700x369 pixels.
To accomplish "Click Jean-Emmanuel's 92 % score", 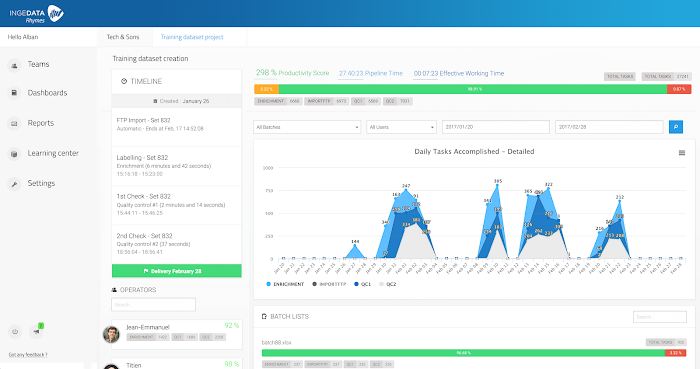I will [232, 326].
